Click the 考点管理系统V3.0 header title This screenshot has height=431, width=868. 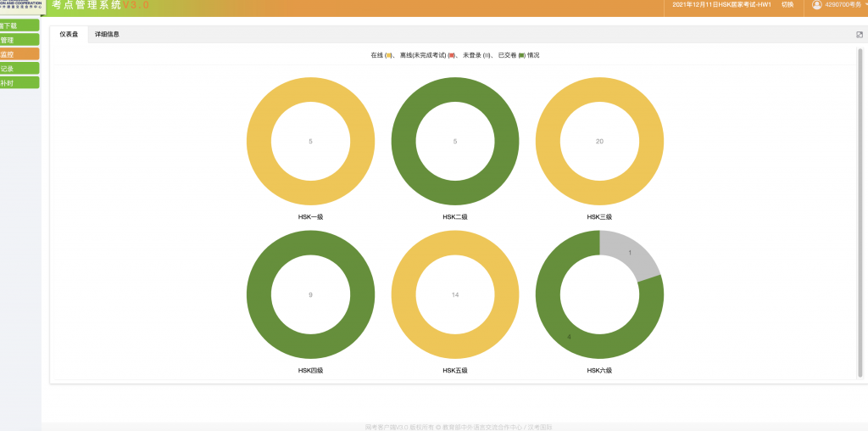coord(100,5)
